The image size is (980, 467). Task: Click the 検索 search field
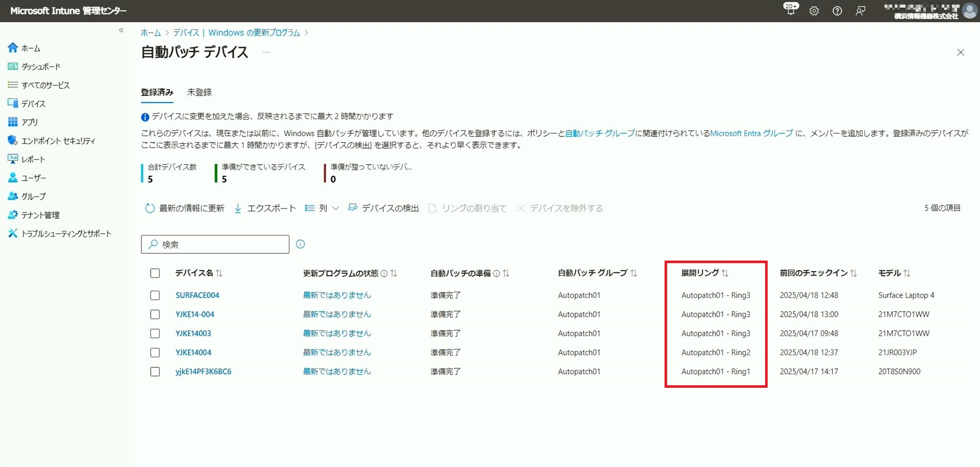215,244
